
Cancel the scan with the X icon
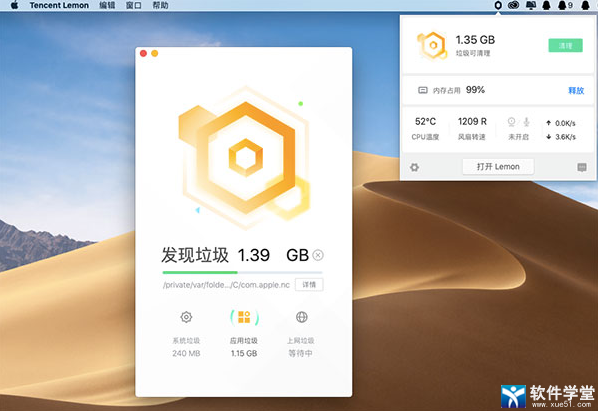pos(318,255)
